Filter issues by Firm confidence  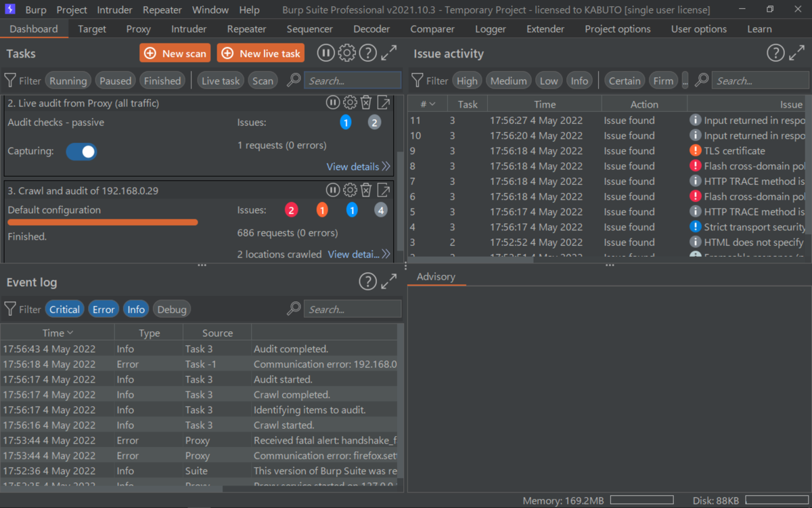coord(663,81)
